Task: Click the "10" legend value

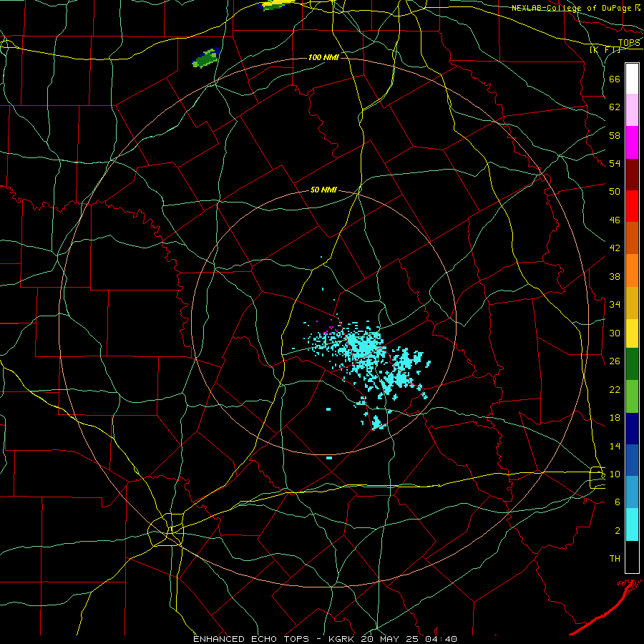Action: pyautogui.click(x=615, y=474)
